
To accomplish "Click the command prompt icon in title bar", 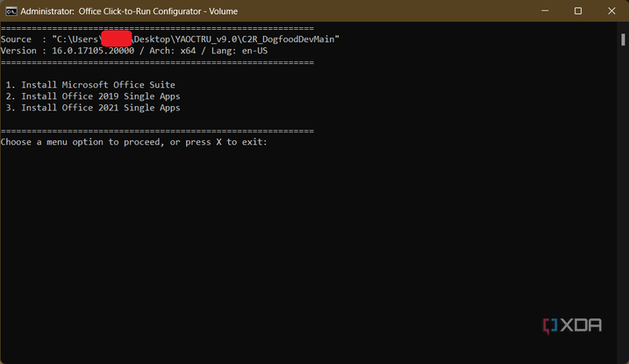I will [11, 11].
